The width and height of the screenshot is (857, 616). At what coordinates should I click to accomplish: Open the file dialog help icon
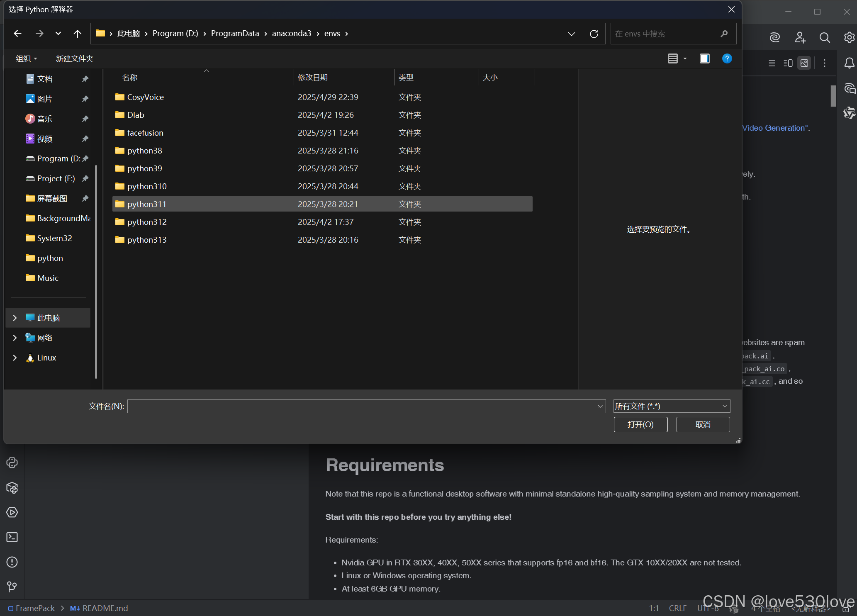pyautogui.click(x=727, y=58)
